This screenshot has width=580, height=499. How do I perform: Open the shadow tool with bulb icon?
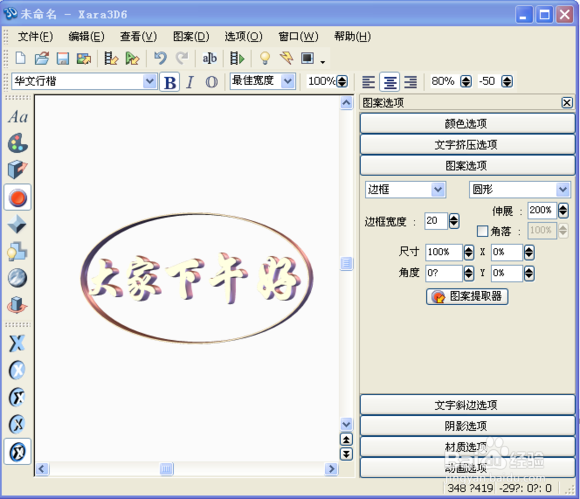click(17, 252)
